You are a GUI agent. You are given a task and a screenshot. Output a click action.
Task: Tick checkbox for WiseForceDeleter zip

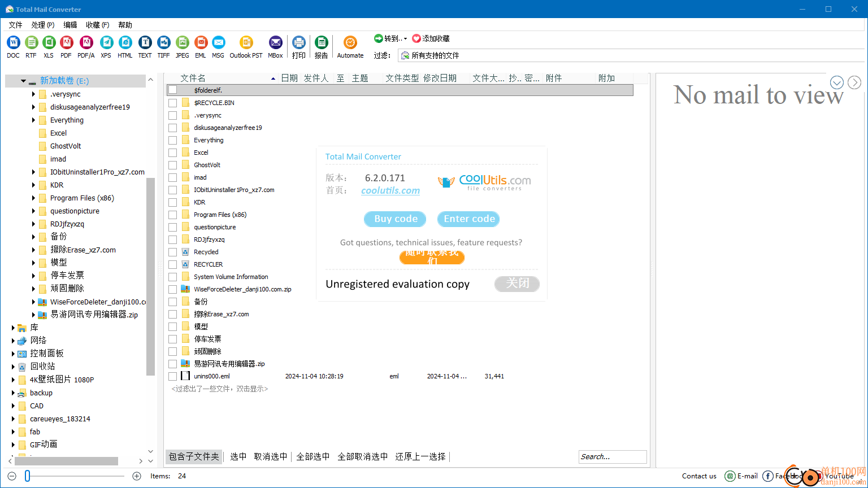[x=173, y=289]
